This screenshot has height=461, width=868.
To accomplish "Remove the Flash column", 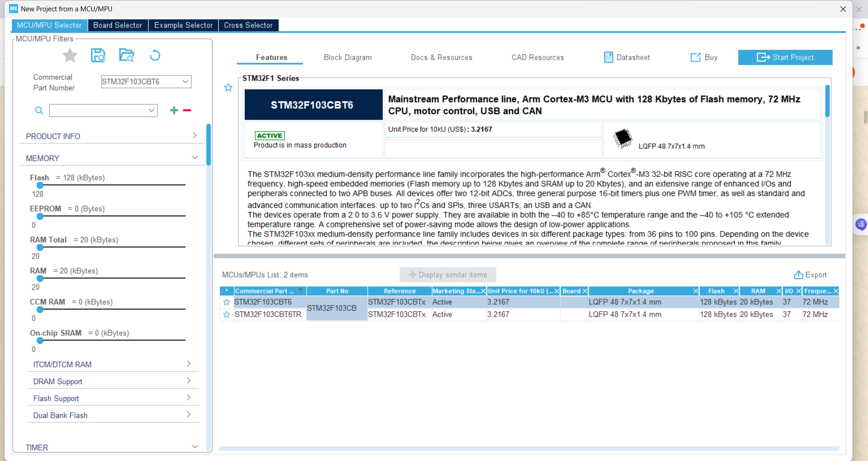I will 736,291.
